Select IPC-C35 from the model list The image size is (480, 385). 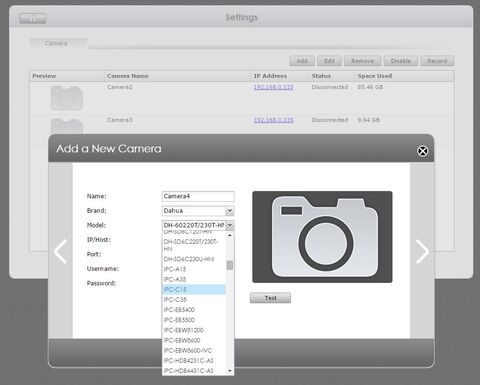[194, 300]
